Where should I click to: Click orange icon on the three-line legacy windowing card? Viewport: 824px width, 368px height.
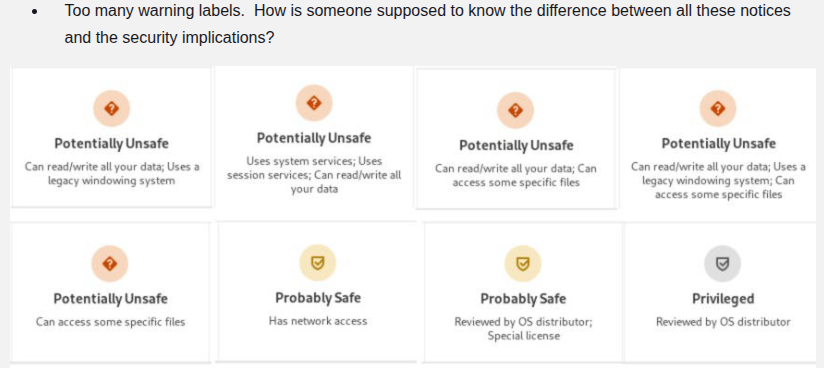(x=717, y=108)
